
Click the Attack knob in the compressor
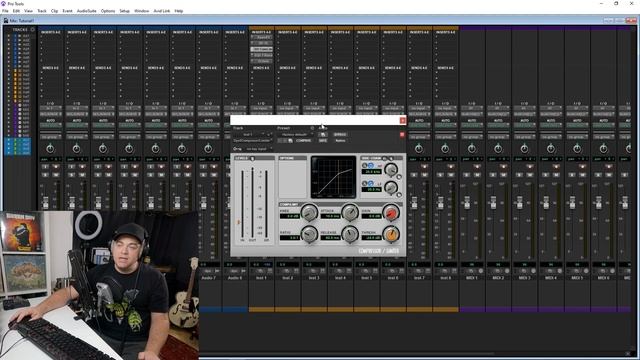[350, 212]
